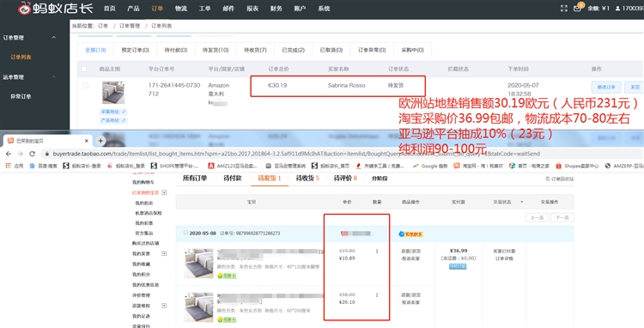Open the AMZERP bookmark
Image resolution: width=644 pixels, height=328 pixels.
(x=624, y=166)
